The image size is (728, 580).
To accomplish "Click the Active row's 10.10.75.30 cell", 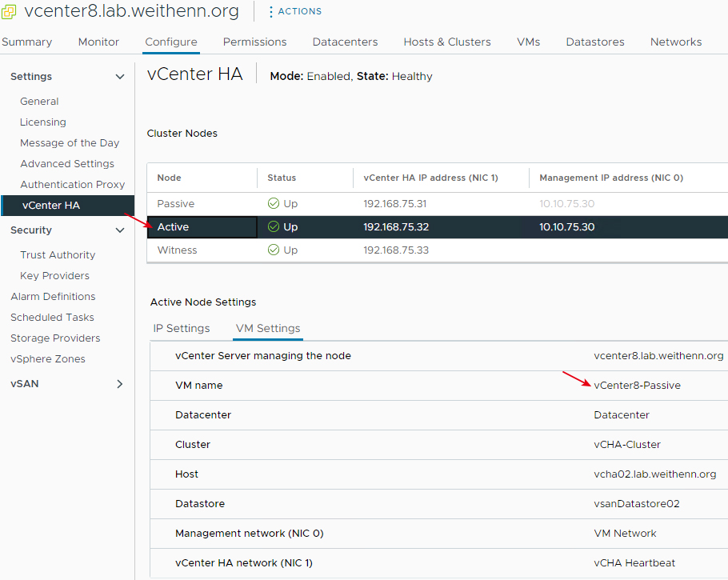I will click(x=567, y=227).
